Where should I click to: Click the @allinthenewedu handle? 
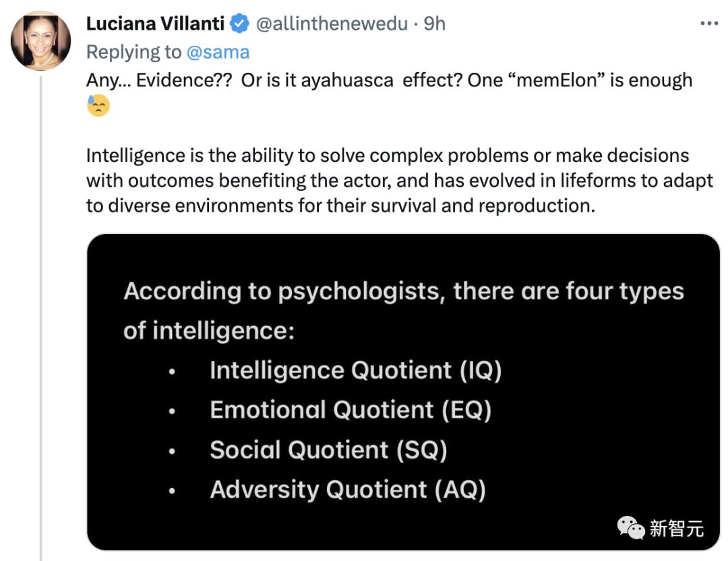coord(332,24)
